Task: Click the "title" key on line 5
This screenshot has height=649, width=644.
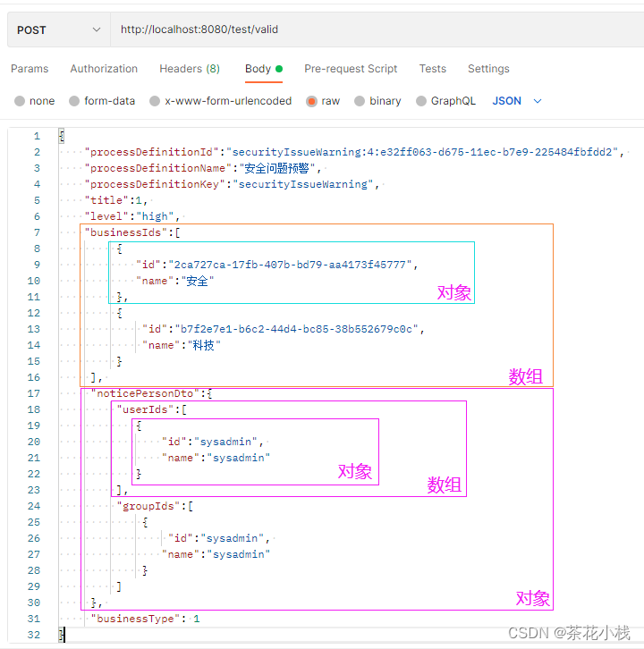Action: click(x=106, y=201)
